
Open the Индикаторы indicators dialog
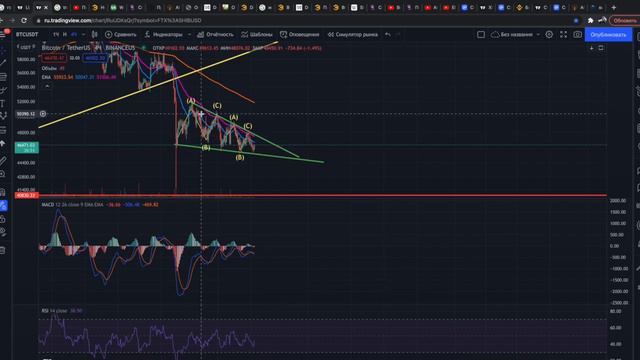pyautogui.click(x=163, y=35)
